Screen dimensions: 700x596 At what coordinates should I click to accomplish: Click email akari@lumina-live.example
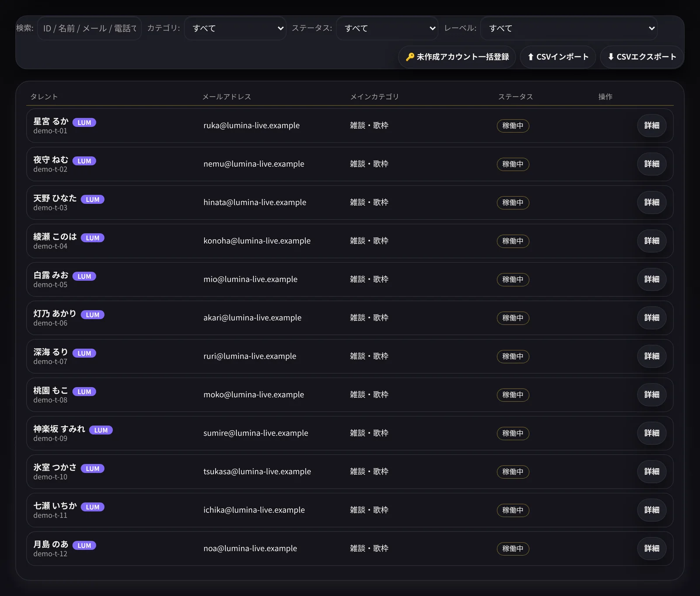point(252,318)
